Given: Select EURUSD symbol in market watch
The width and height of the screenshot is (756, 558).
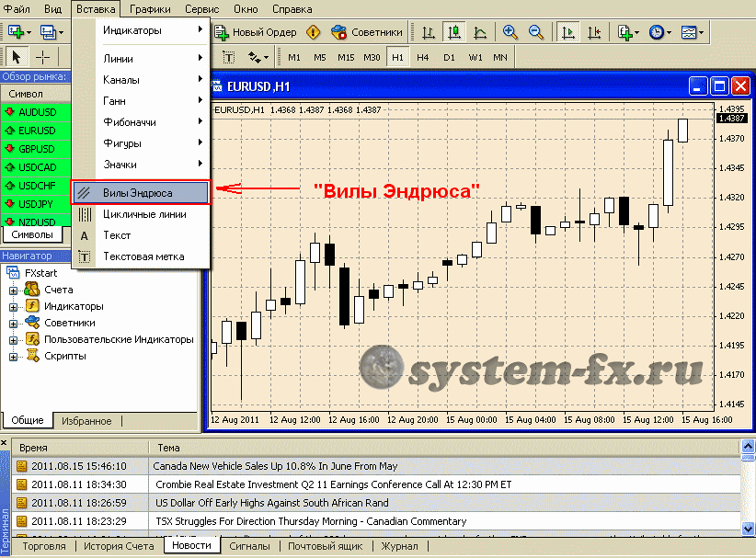Looking at the screenshot, I should click(37, 131).
